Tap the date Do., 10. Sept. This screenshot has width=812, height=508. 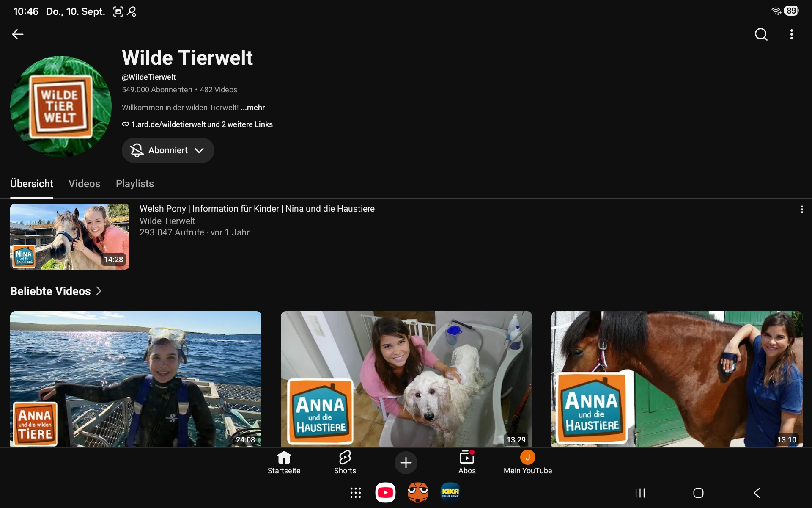pyautogui.click(x=75, y=11)
